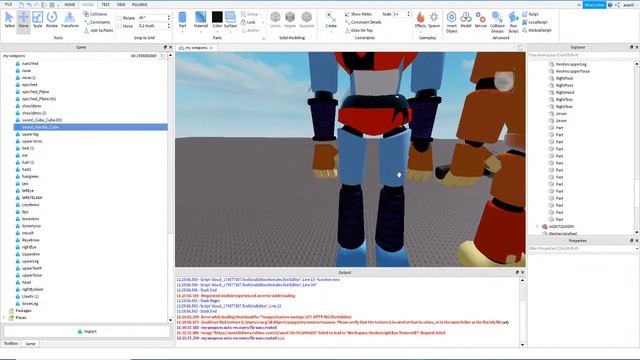Viewport: 640px width, 360px height.
Task: Toggle Join Surfaces
Action: click(x=98, y=30)
